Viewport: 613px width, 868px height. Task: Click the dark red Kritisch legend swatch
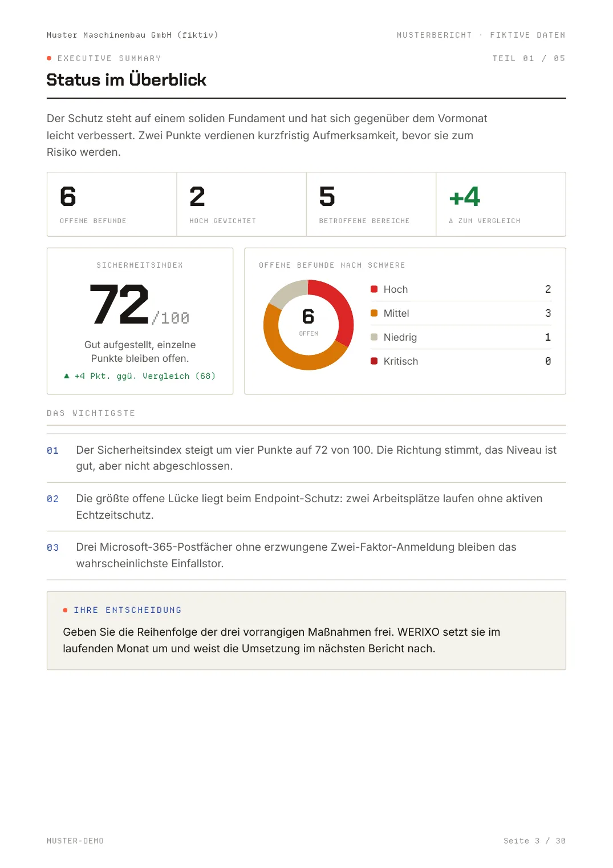[x=374, y=361]
